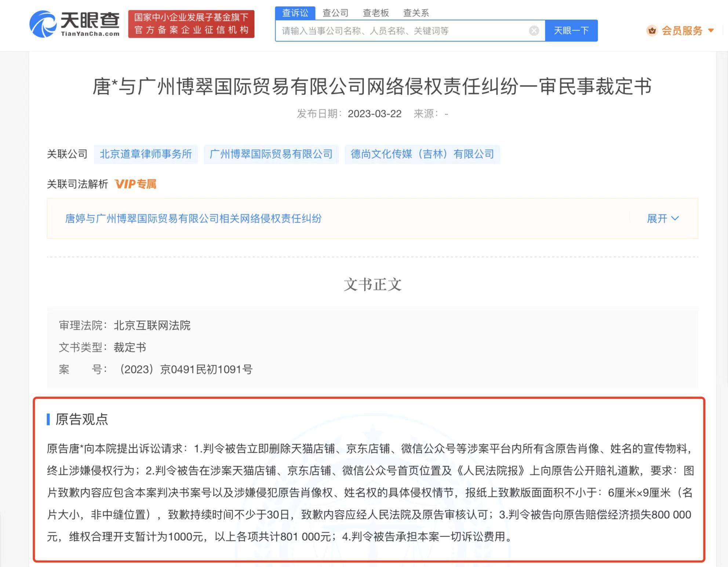Screen dimensions: 728x567
Task: Open the 会员服务 dropdown arrow
Action: pos(711,30)
